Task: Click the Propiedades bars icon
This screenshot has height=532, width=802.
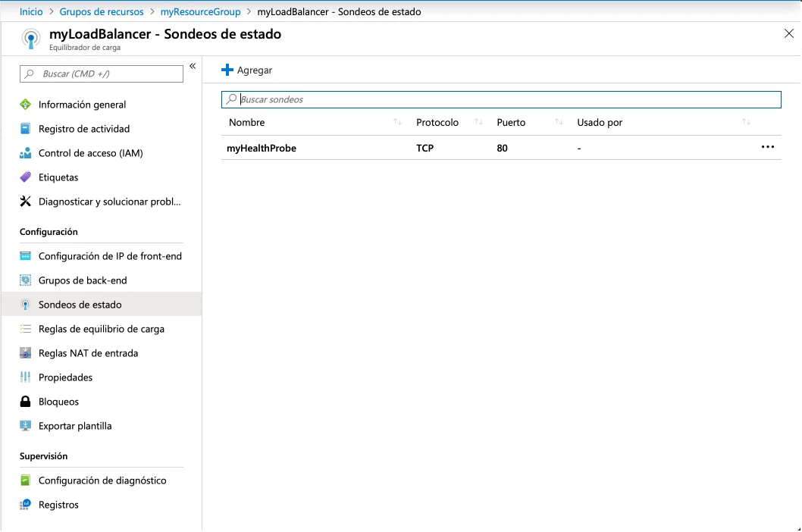Action: [x=25, y=377]
